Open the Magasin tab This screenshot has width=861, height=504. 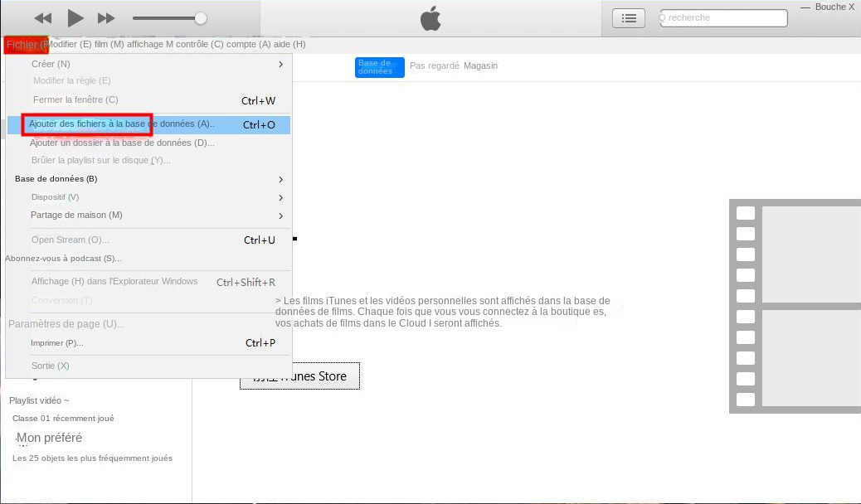coord(480,65)
